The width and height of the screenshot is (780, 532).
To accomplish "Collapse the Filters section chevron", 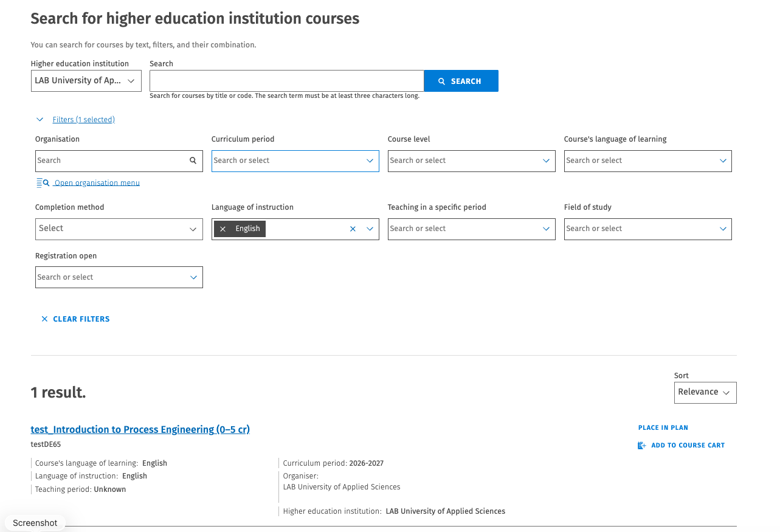I will (x=40, y=120).
